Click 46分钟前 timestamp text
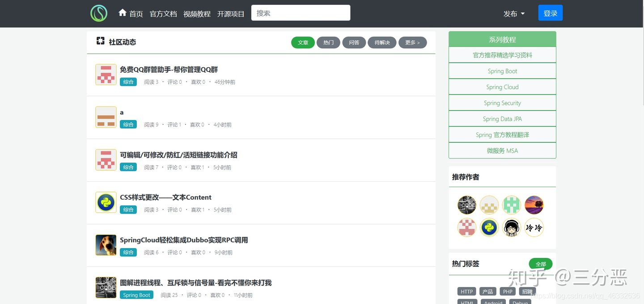 click(225, 82)
